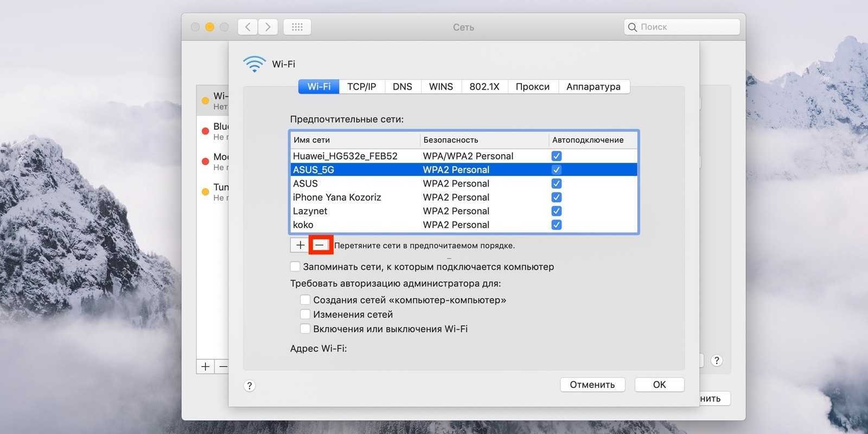868x434 pixels.
Task: Add a service with sidebar plus button
Action: (x=205, y=367)
